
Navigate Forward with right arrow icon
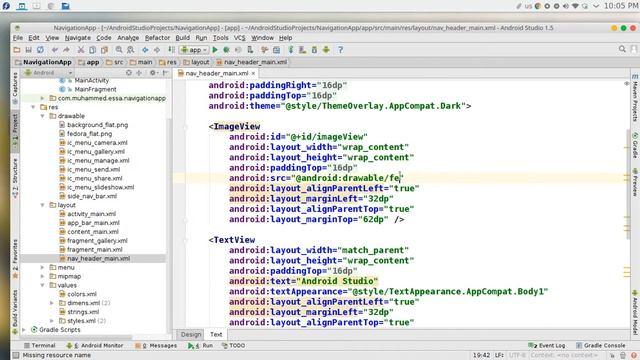click(x=157, y=50)
